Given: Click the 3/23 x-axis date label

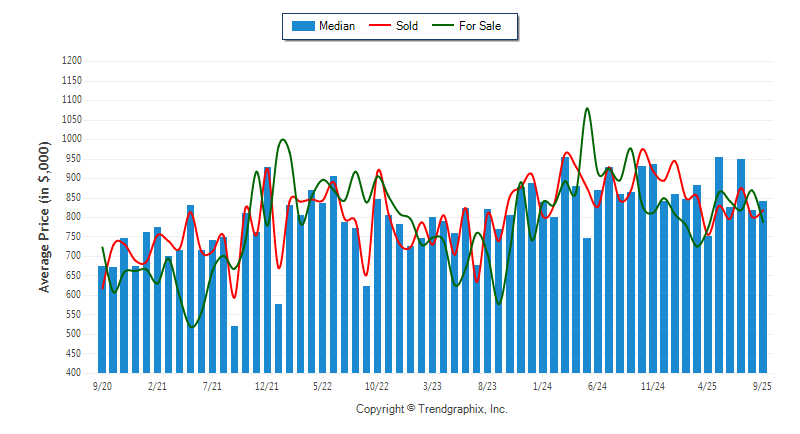Looking at the screenshot, I should 433,385.
